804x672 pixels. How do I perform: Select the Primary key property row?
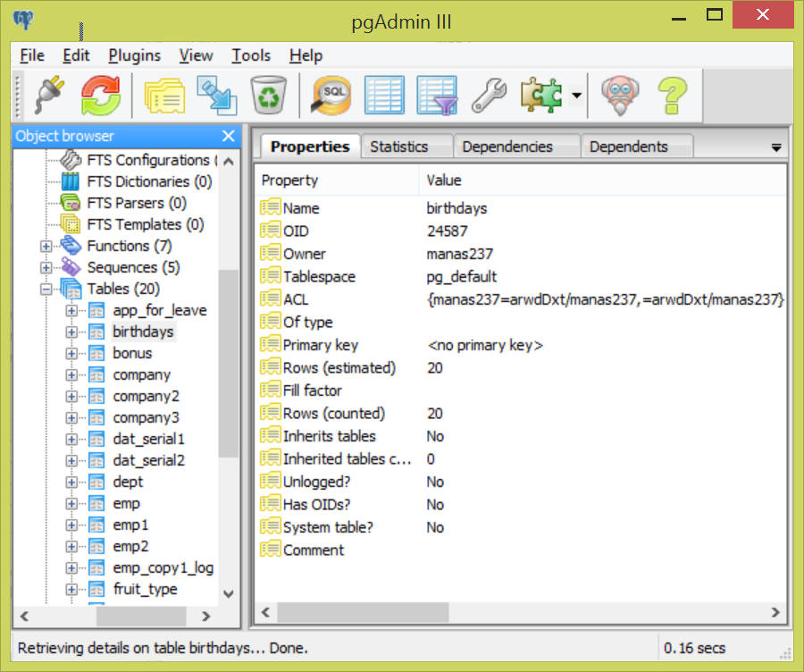[x=522, y=345]
